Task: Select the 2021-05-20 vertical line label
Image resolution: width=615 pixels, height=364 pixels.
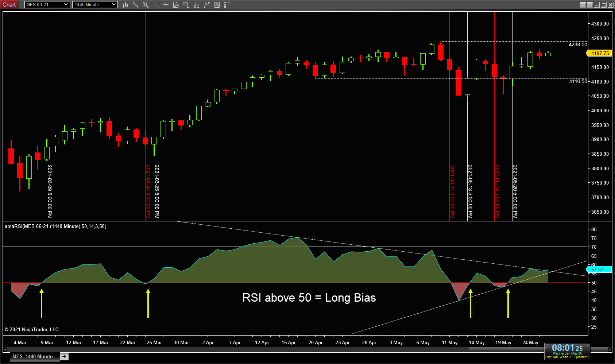Action: pyautogui.click(x=515, y=191)
